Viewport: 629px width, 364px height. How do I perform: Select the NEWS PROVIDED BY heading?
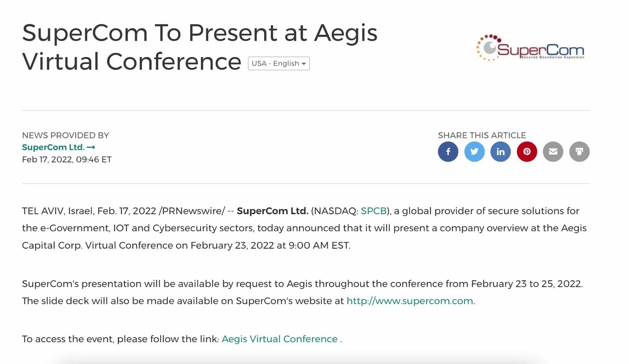(x=65, y=135)
